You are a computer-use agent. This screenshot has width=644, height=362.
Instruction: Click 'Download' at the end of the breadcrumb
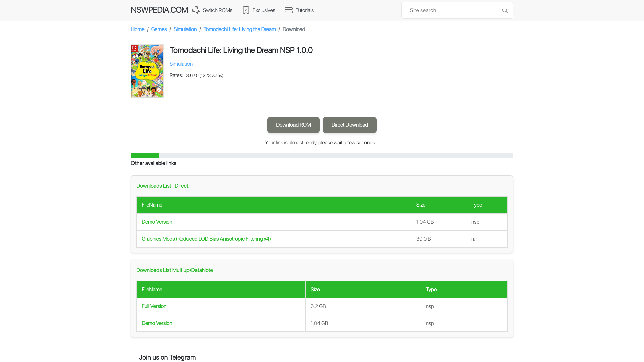tap(294, 29)
